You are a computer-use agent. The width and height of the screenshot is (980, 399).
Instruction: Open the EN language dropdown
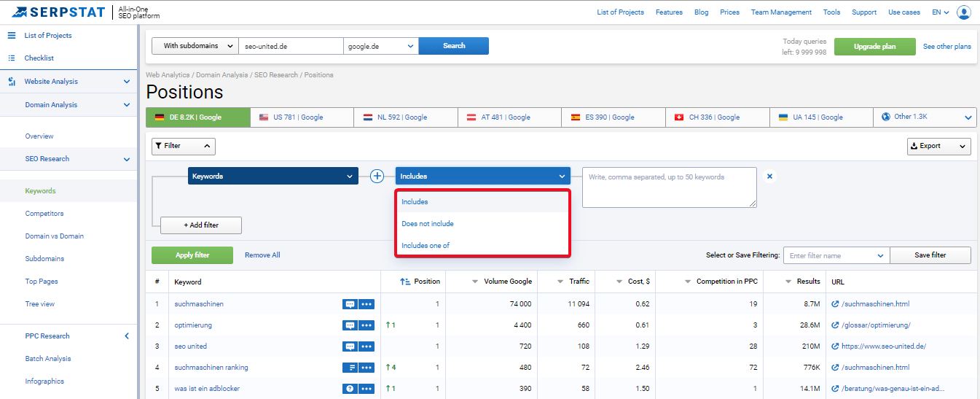click(941, 12)
